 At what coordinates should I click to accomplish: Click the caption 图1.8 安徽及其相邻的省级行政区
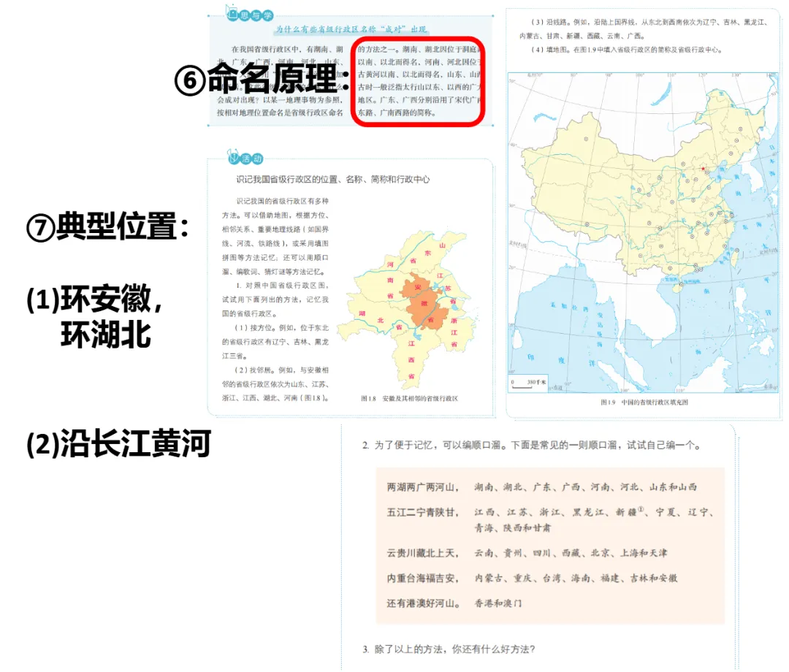point(409,398)
